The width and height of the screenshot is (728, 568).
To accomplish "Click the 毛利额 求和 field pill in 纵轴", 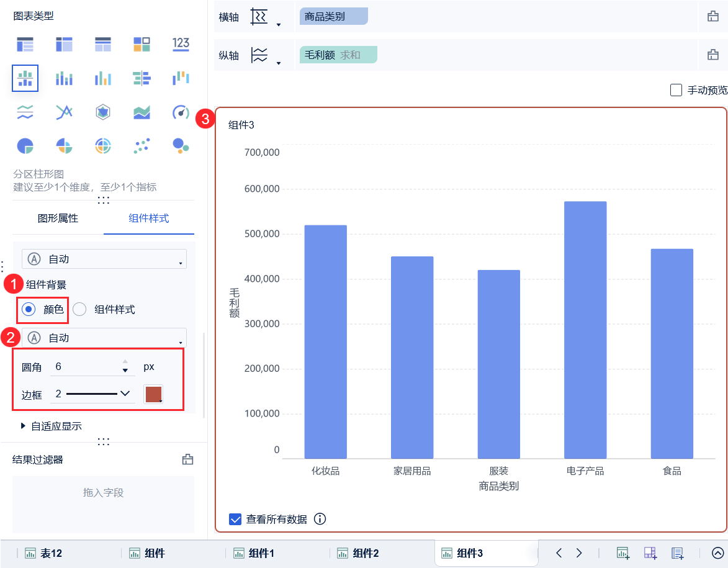I will click(x=338, y=55).
